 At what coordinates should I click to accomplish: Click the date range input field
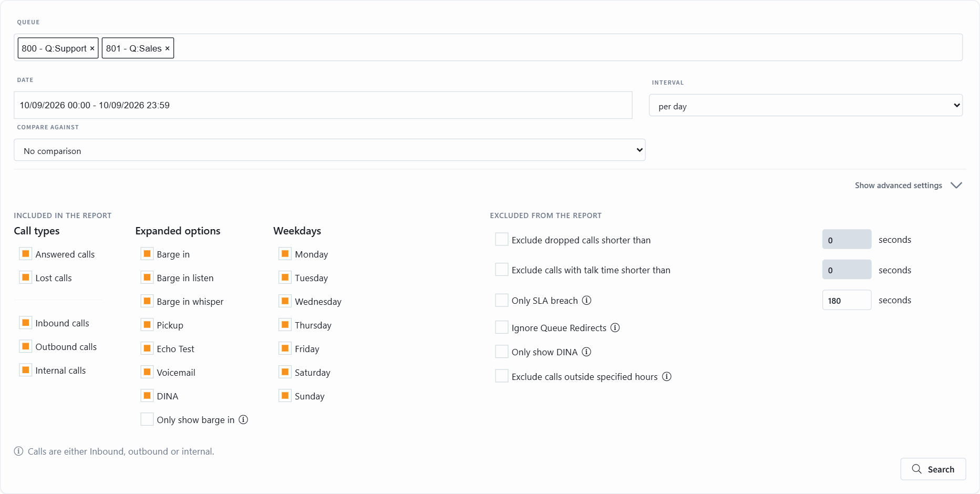tap(323, 105)
